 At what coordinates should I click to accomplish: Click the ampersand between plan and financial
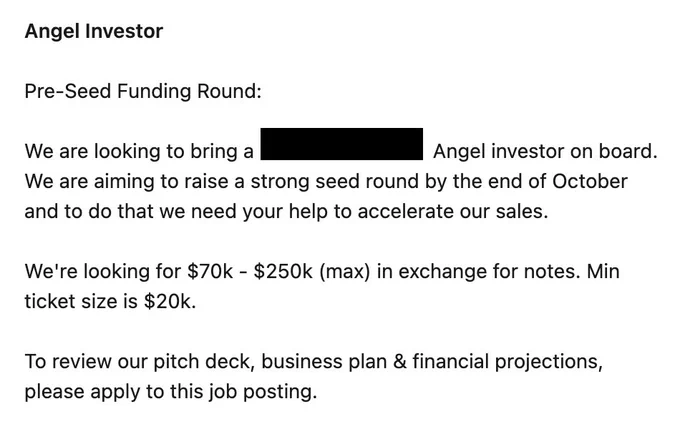pyautogui.click(x=399, y=362)
